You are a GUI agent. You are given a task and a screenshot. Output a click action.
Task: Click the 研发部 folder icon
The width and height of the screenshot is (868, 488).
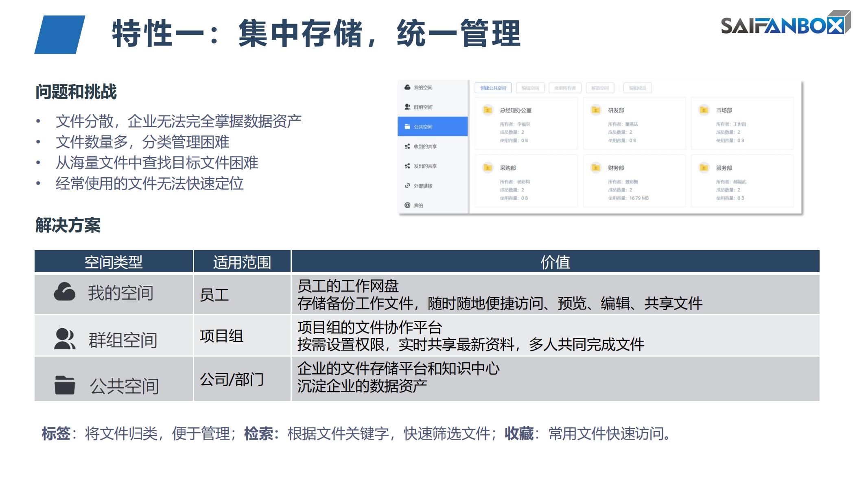pyautogui.click(x=596, y=110)
